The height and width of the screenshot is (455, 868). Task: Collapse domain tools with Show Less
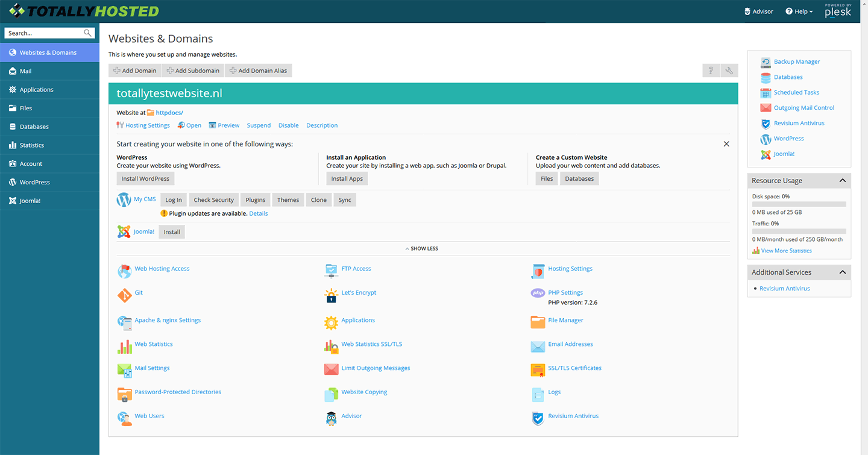click(424, 248)
